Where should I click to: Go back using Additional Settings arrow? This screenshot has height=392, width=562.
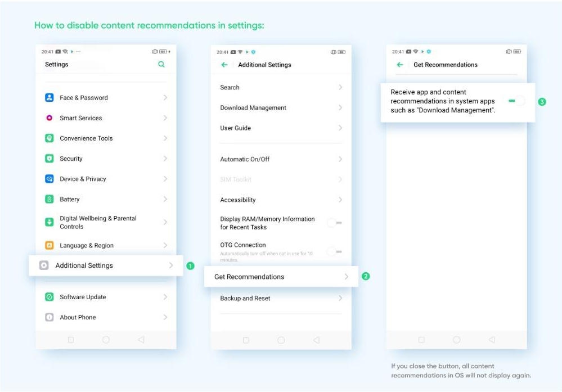point(224,65)
